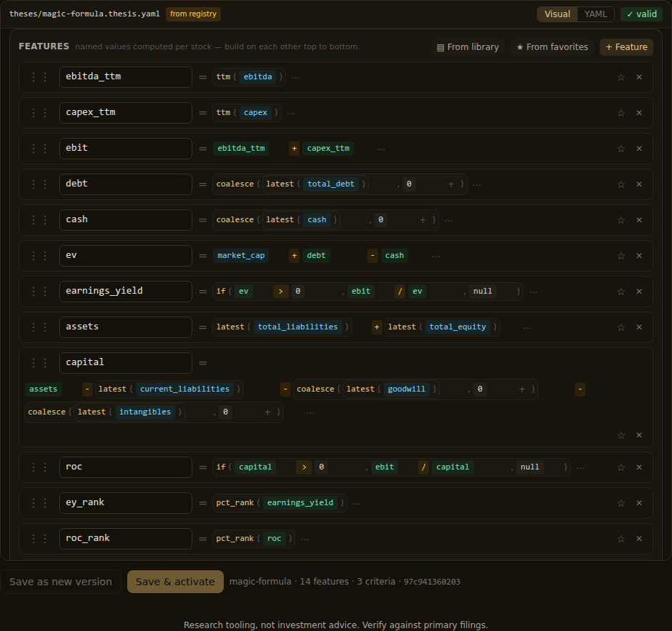Select the minus operator before cash in ev
Image resolution: width=672 pixels, height=631 pixels.
pyautogui.click(x=372, y=255)
